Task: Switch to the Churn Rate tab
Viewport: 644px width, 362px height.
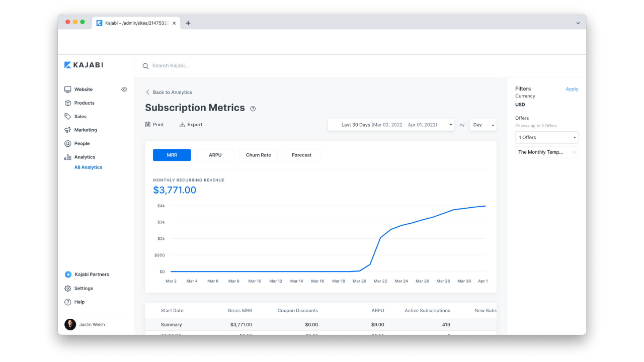Action: pyautogui.click(x=259, y=155)
